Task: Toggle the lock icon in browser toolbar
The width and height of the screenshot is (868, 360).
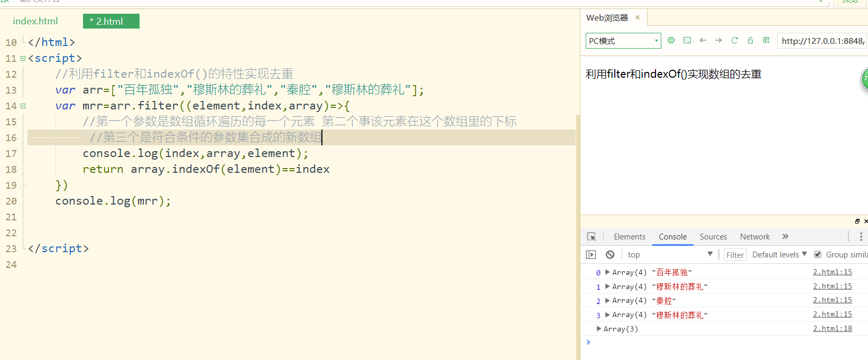Action: [x=750, y=40]
